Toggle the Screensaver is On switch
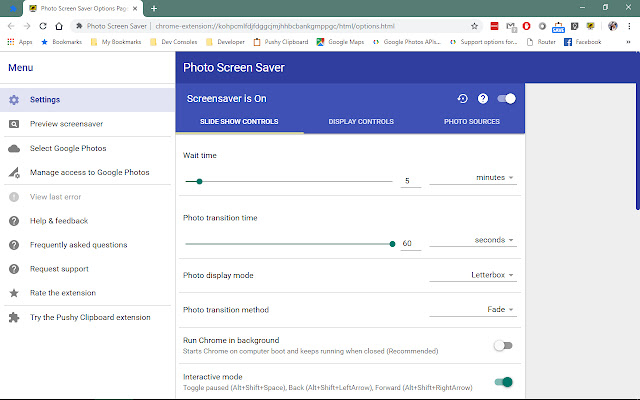 pos(507,99)
